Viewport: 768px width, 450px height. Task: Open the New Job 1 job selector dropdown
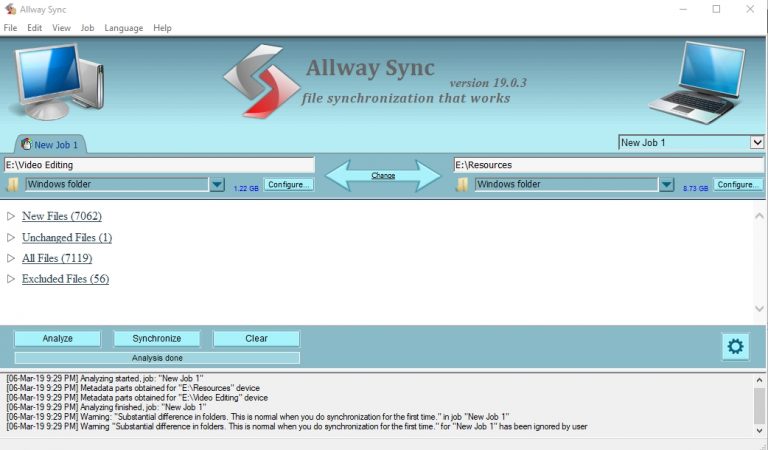[x=756, y=143]
